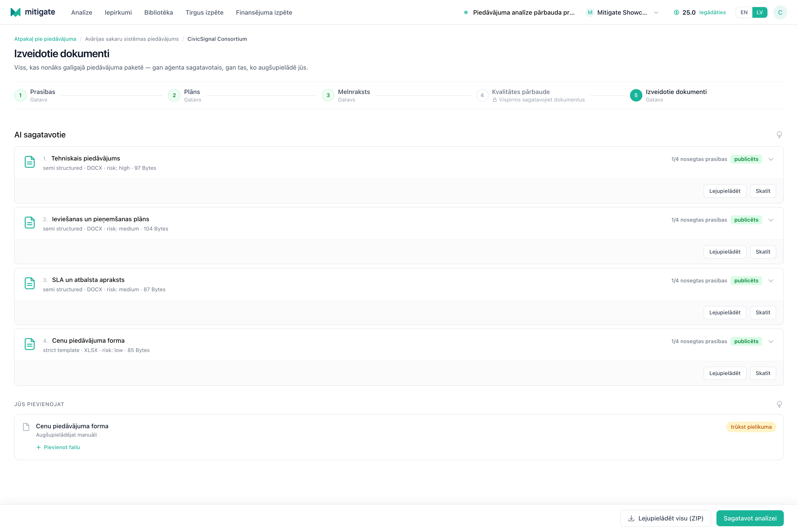Expand the Tehniskais piedāvājums row chevron

(x=771, y=159)
